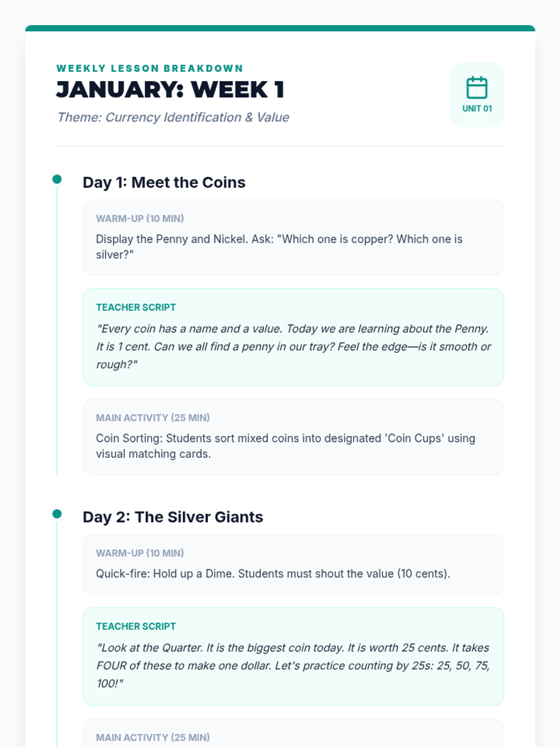Viewport: 560px width, 747px height.
Task: Select the 'Day 1: Meet the Coins' heading
Action: pyautogui.click(x=164, y=183)
